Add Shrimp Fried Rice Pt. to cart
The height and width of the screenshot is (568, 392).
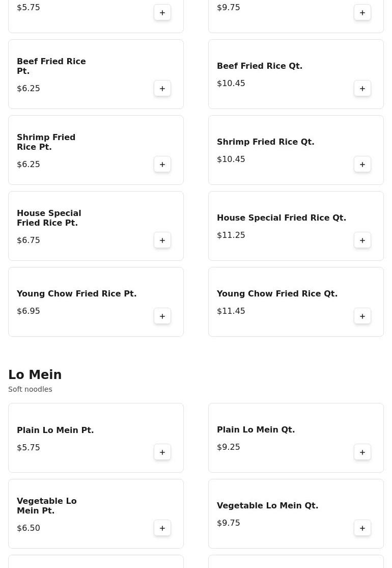pos(162,165)
